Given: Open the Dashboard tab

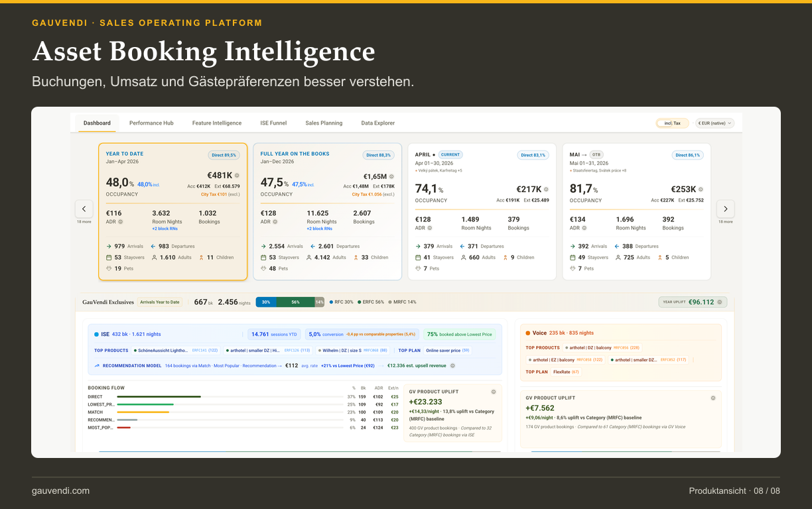Looking at the screenshot, I should (x=98, y=123).
